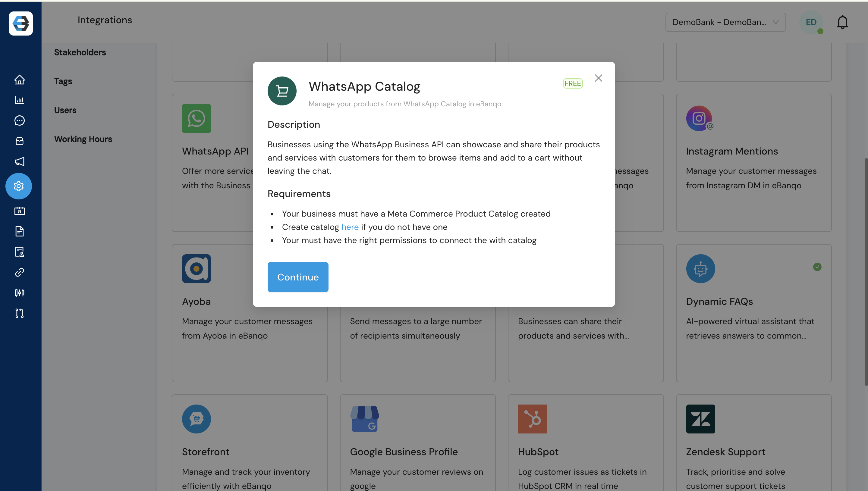Screen dimensions: 868x491
Task: Click the Zendesk Support logo
Action: coord(701,419)
